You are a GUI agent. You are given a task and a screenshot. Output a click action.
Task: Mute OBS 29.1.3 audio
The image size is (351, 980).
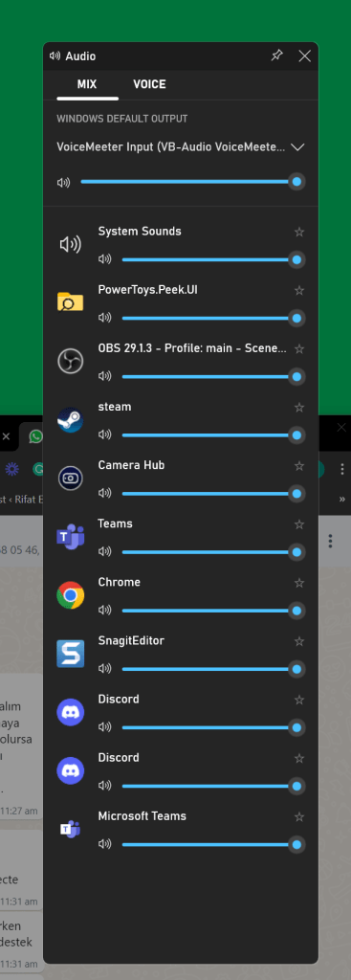coord(104,376)
